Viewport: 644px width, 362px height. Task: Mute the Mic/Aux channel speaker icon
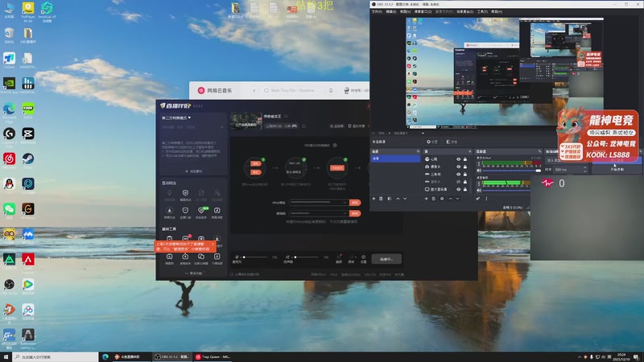click(479, 171)
